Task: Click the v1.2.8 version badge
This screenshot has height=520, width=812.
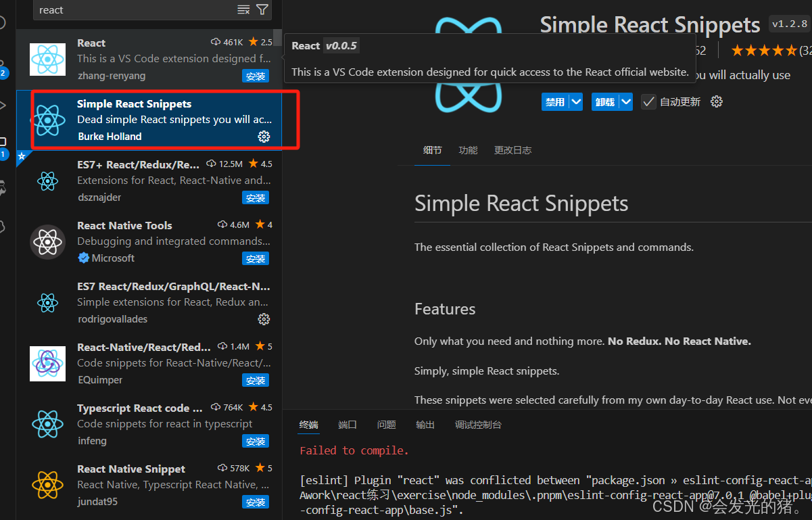Action: [789, 24]
